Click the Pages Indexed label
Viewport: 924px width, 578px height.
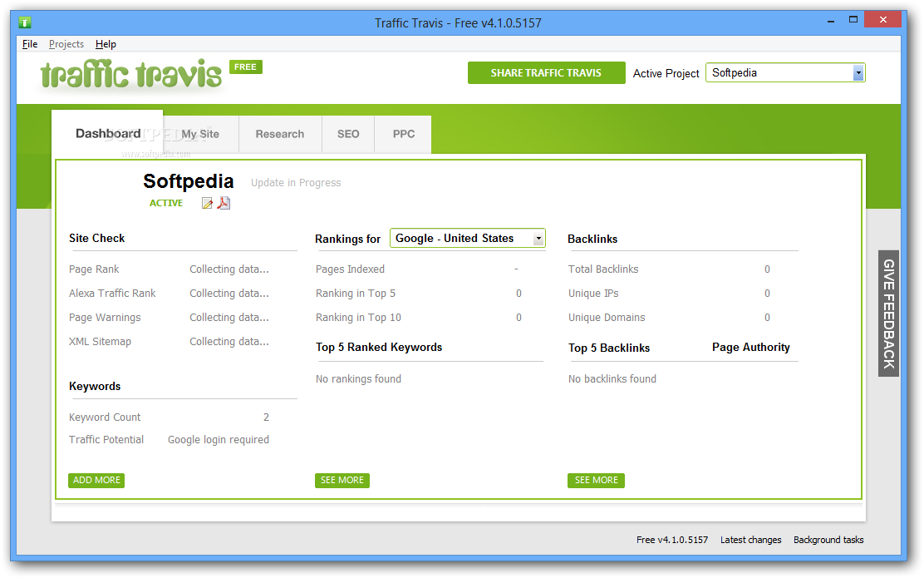pos(350,269)
